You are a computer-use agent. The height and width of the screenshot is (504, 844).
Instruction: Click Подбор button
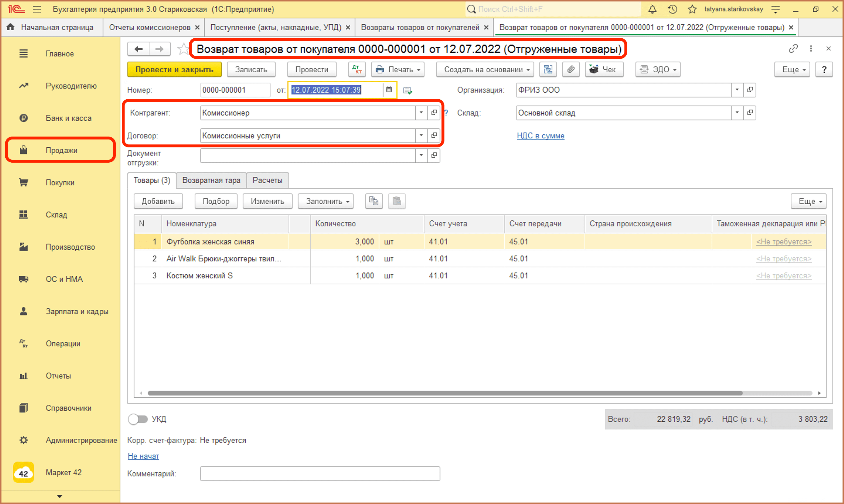point(216,201)
